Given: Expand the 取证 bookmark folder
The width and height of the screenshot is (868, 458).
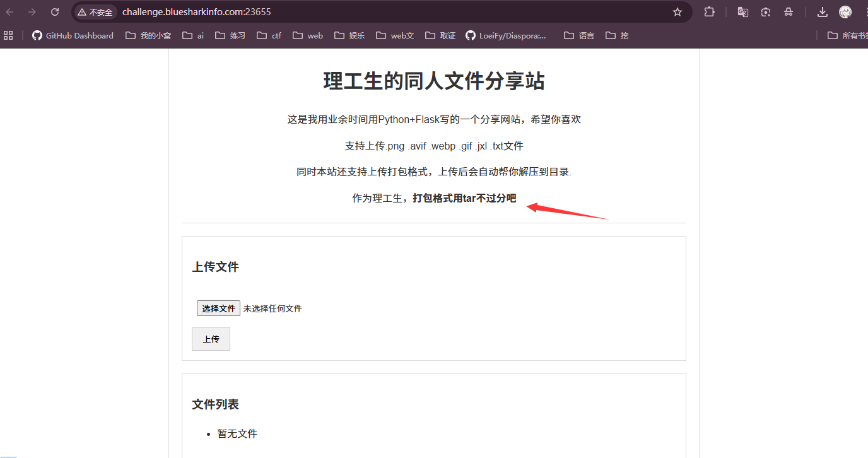Looking at the screenshot, I should click(x=440, y=35).
